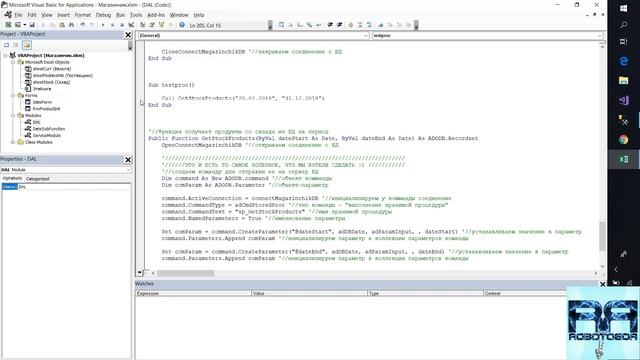Close the Project Explorer pane
This screenshot has height=360, width=640.
128,35
